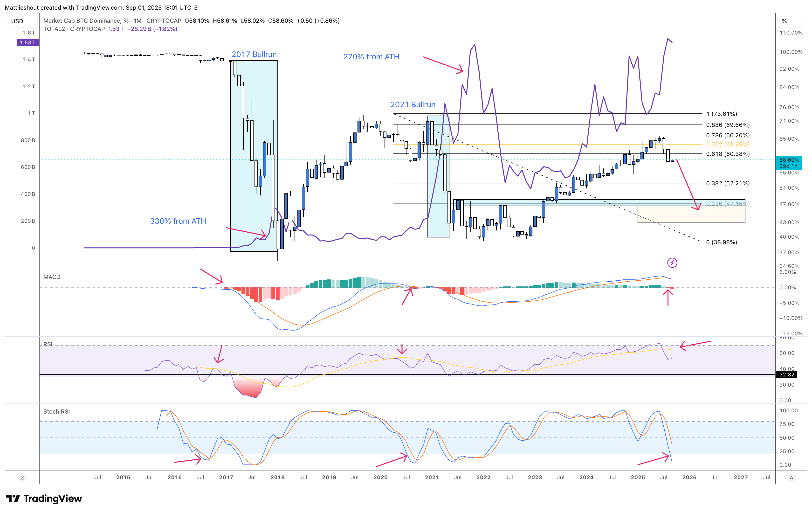Click the pink arrow beside 270% from ATH
Screen dimensions: 812x513
click(x=443, y=65)
